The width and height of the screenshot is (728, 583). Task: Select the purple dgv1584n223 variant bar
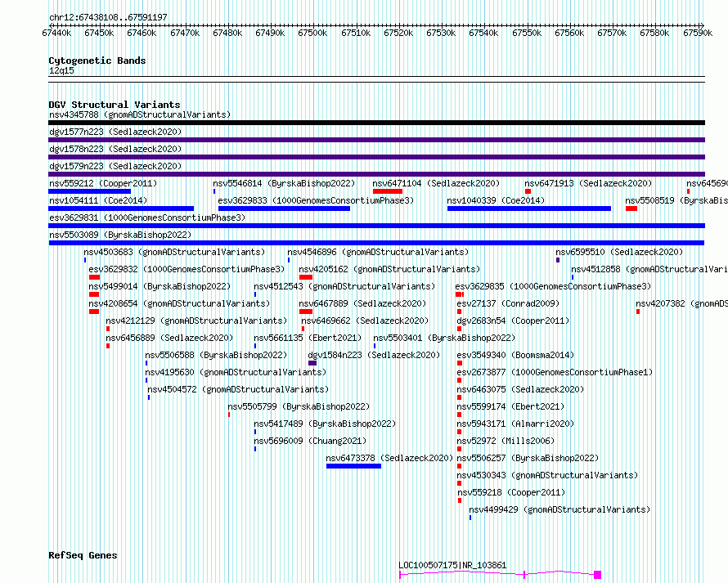pyautogui.click(x=312, y=363)
